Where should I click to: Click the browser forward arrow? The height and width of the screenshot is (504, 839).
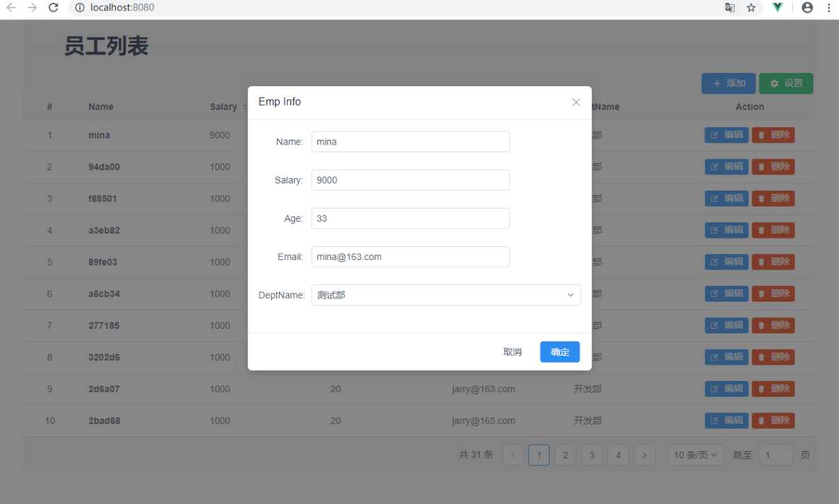pyautogui.click(x=32, y=8)
